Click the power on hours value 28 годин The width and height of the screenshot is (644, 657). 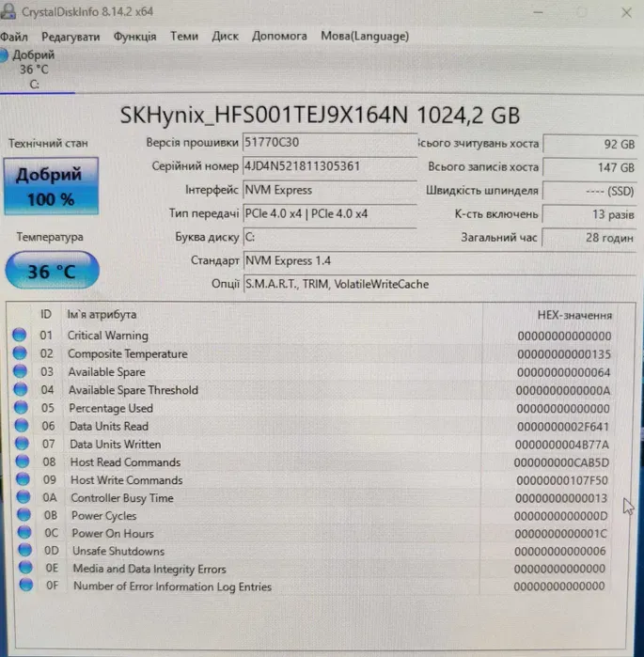pyautogui.click(x=589, y=238)
